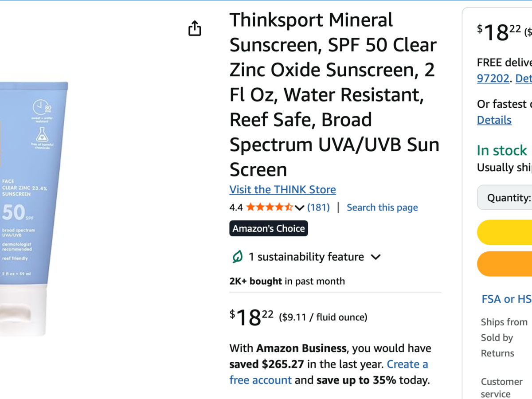Screen dimensions: 532x399
Task: Click the green sustainability leaf icon
Action: (x=238, y=257)
